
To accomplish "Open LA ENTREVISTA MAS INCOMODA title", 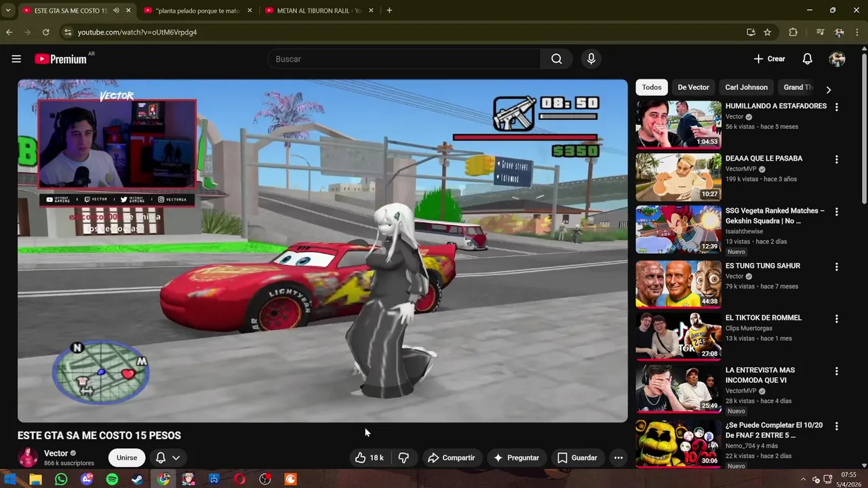I will click(760, 375).
